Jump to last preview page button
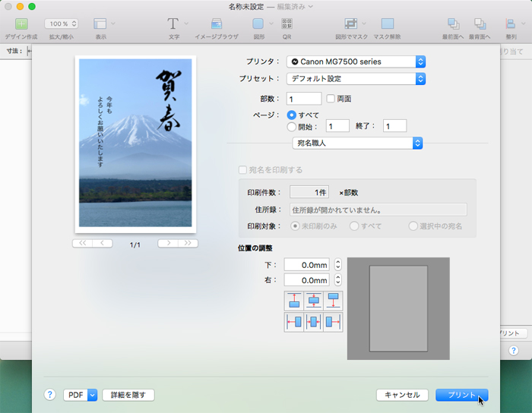 point(188,244)
